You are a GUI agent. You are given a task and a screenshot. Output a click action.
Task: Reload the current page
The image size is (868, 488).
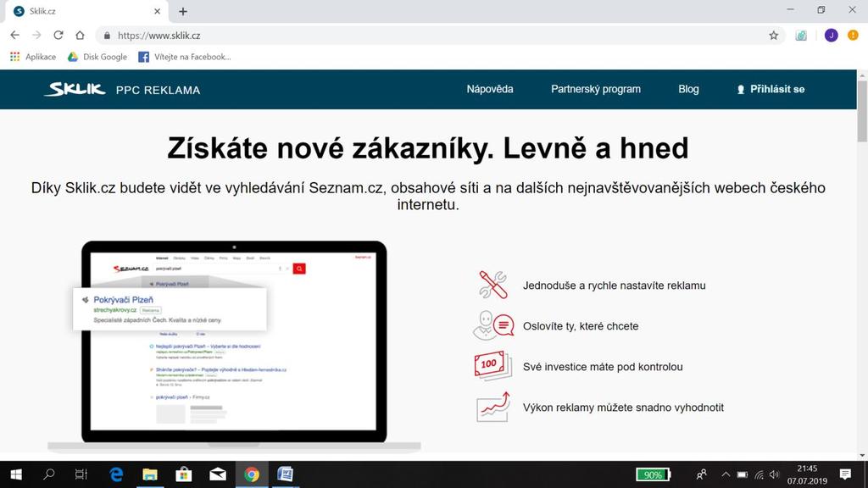(x=58, y=35)
